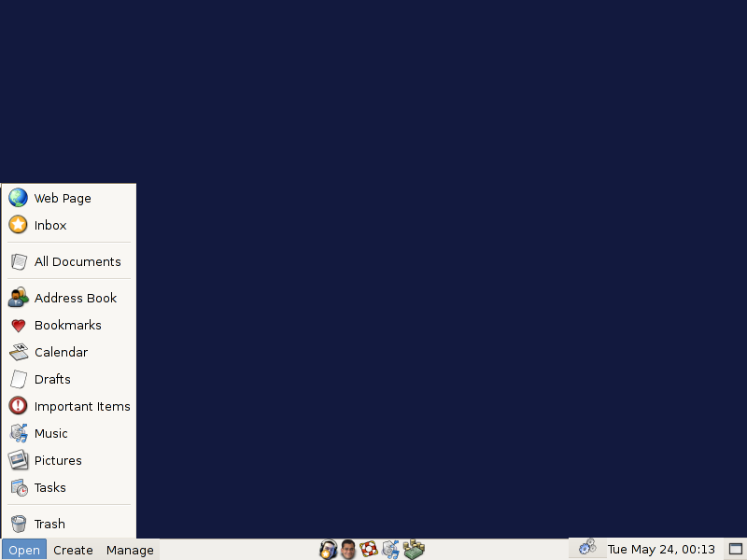Select the Calendar icon in menu
Viewport: 747px width, 560px height.
point(18,352)
